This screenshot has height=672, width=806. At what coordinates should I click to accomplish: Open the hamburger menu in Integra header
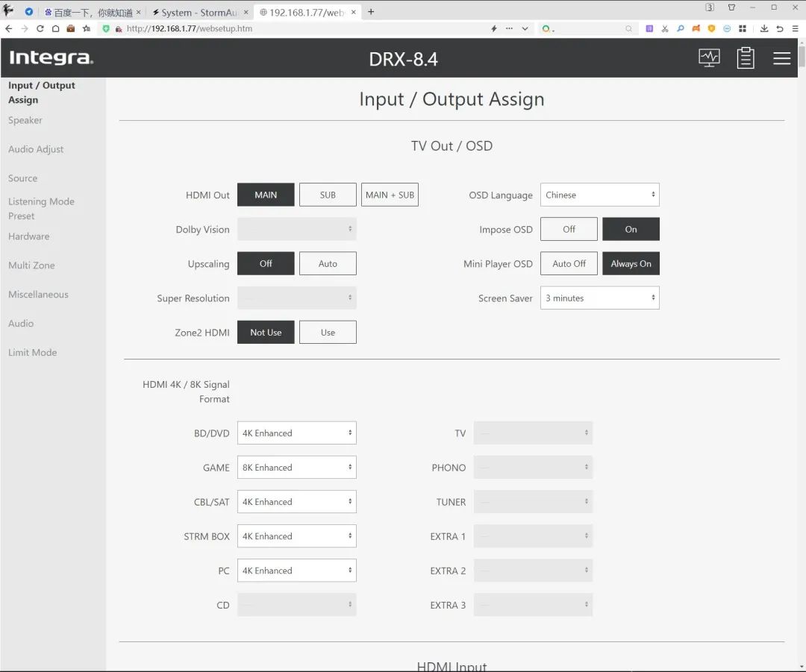click(782, 58)
